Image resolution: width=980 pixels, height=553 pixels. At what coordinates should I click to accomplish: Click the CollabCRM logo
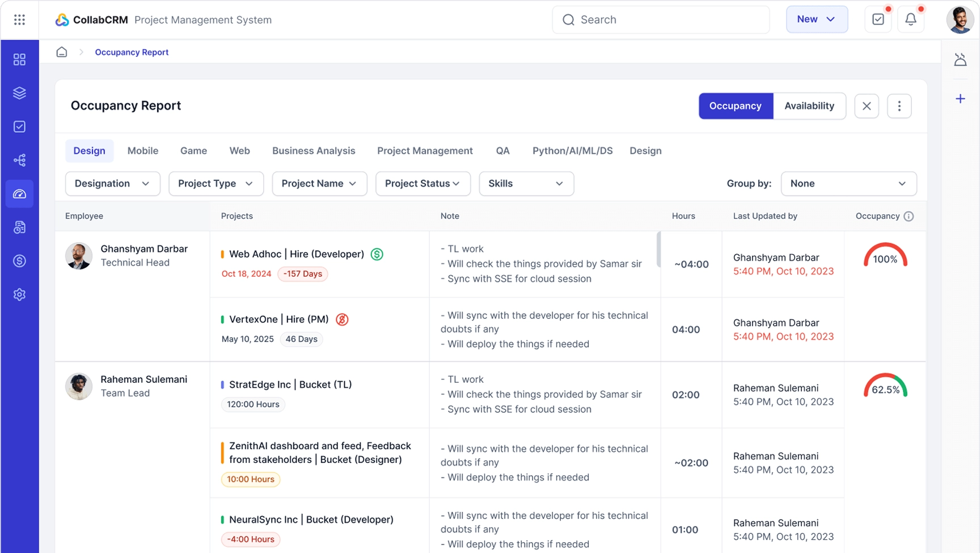pyautogui.click(x=91, y=20)
